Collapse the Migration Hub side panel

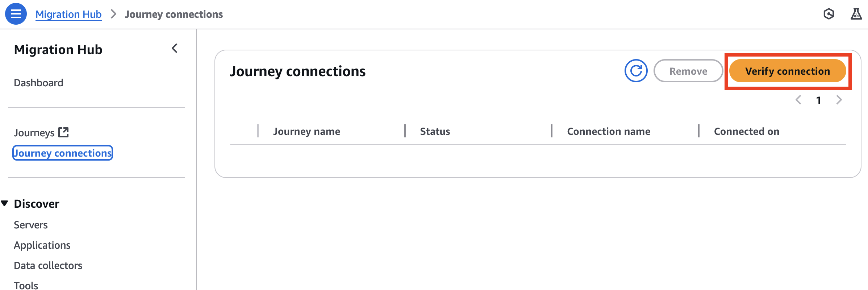click(x=174, y=48)
